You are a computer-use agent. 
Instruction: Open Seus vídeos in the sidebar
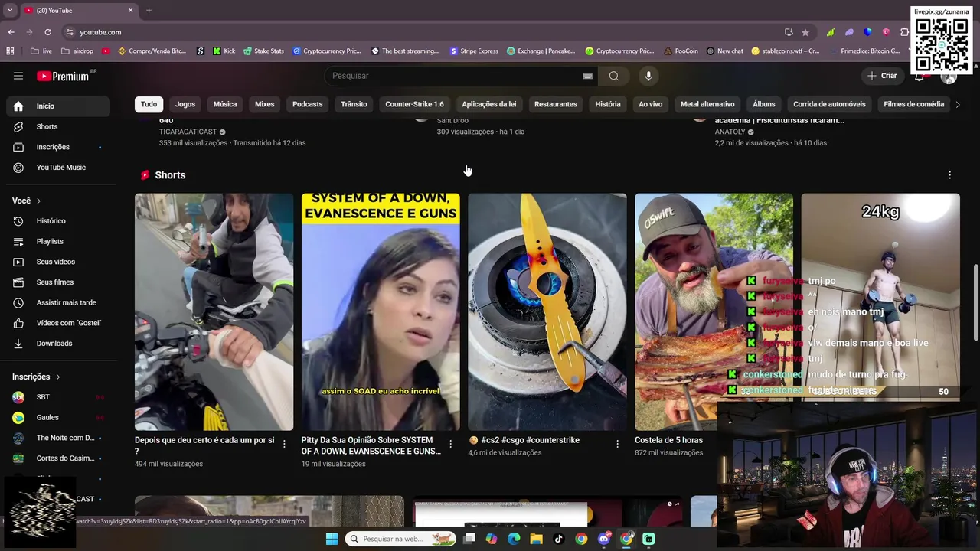[58, 262]
